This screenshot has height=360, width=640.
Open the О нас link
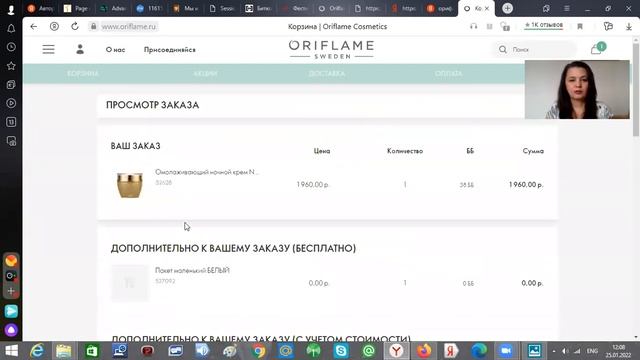tap(116, 50)
